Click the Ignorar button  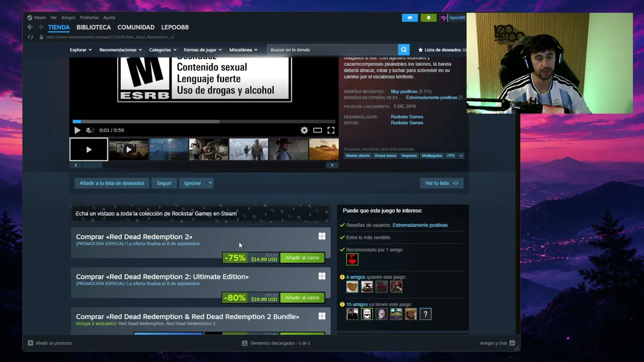192,183
